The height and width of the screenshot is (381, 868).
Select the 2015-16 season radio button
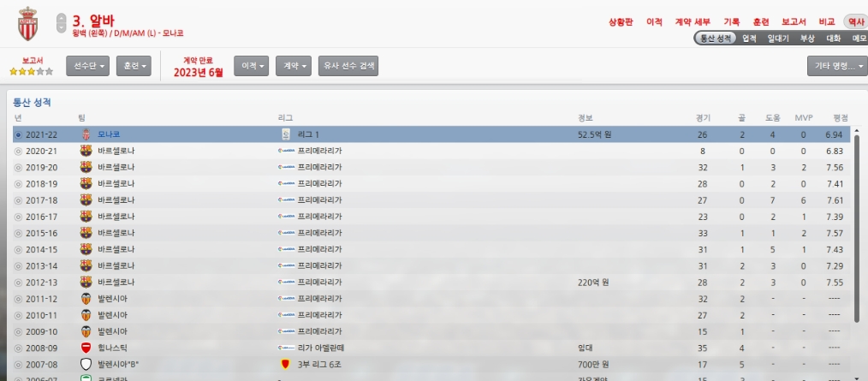click(x=19, y=233)
